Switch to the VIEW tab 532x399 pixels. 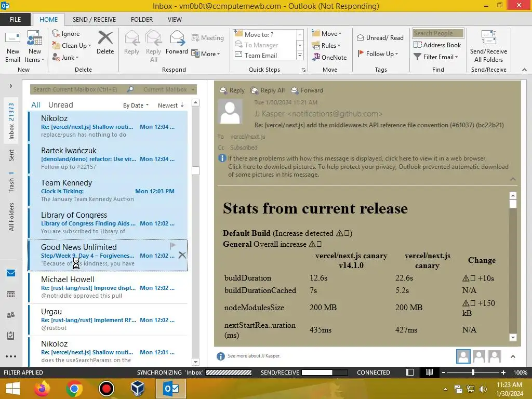pos(175,19)
